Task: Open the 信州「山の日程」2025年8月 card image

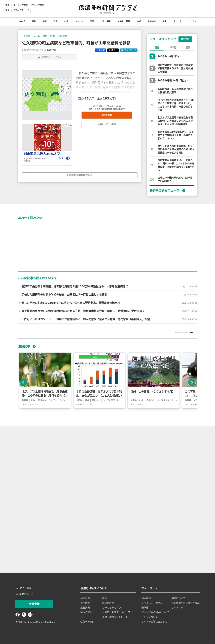Action: pyautogui.click(x=153, y=370)
